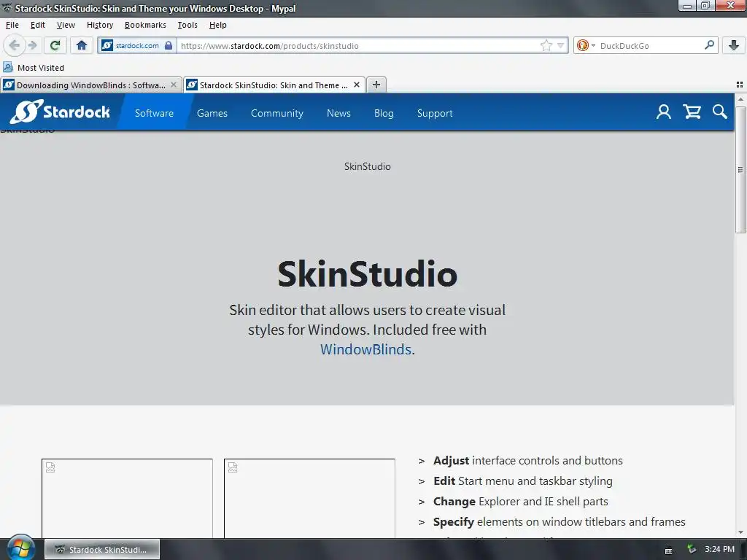Open the Blog nav item
This screenshot has width=747, height=560.
pos(384,113)
